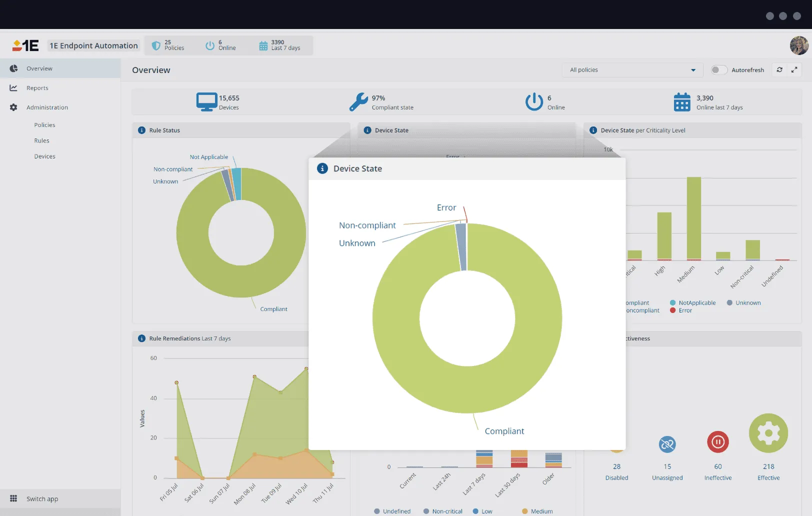Open the All policies dropdown
812x516 pixels.
tap(632, 70)
